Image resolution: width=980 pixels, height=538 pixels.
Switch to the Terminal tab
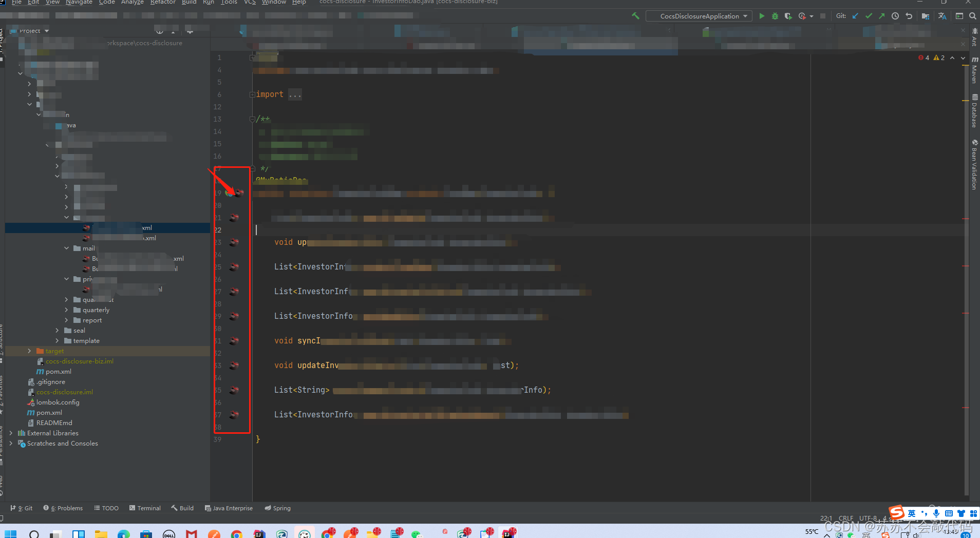tap(145, 508)
